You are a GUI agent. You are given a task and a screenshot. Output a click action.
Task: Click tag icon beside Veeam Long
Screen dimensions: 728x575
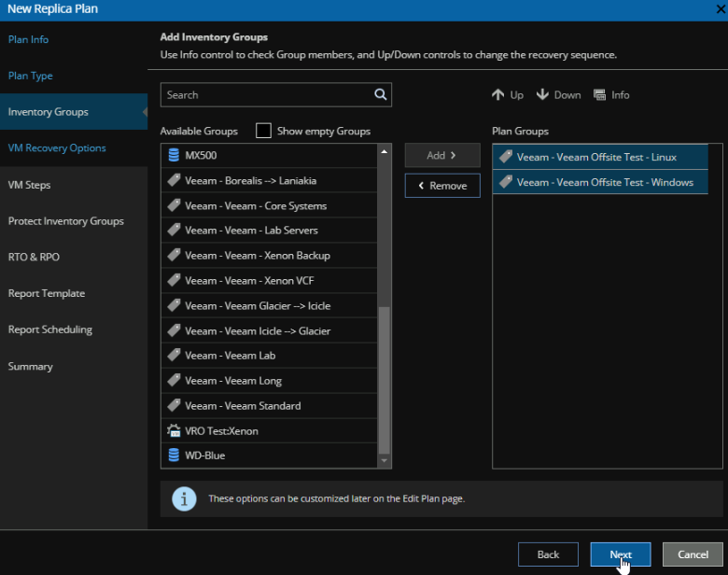pos(174,380)
